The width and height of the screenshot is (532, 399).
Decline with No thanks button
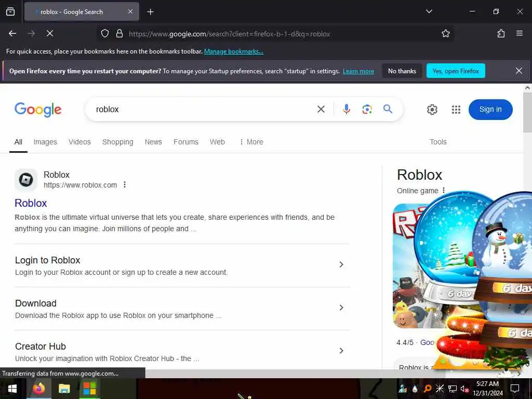coord(402,71)
